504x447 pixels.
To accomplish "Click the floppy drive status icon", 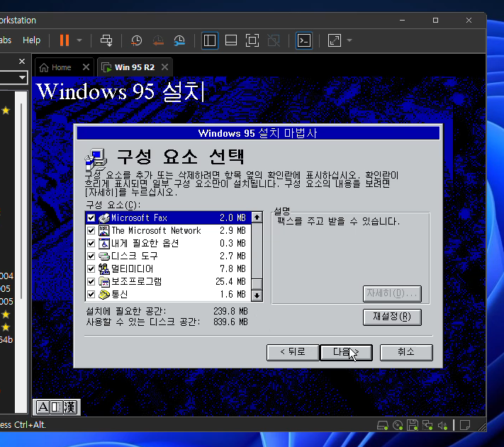I will pyautogui.click(x=413, y=426).
